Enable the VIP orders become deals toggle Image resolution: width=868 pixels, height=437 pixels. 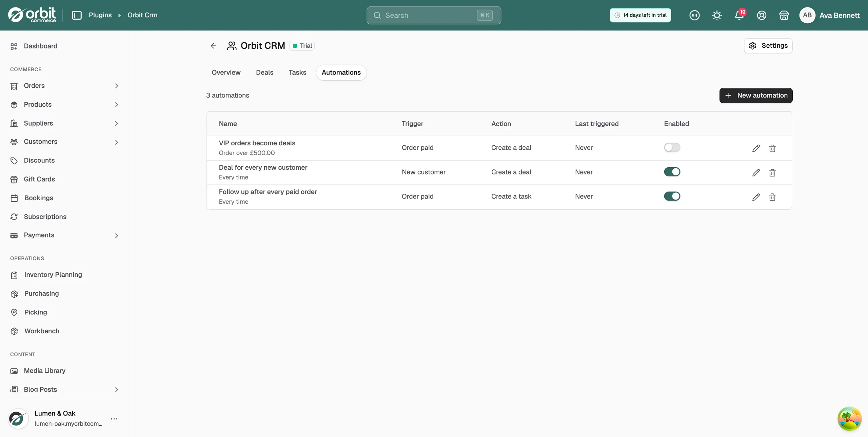pos(672,147)
